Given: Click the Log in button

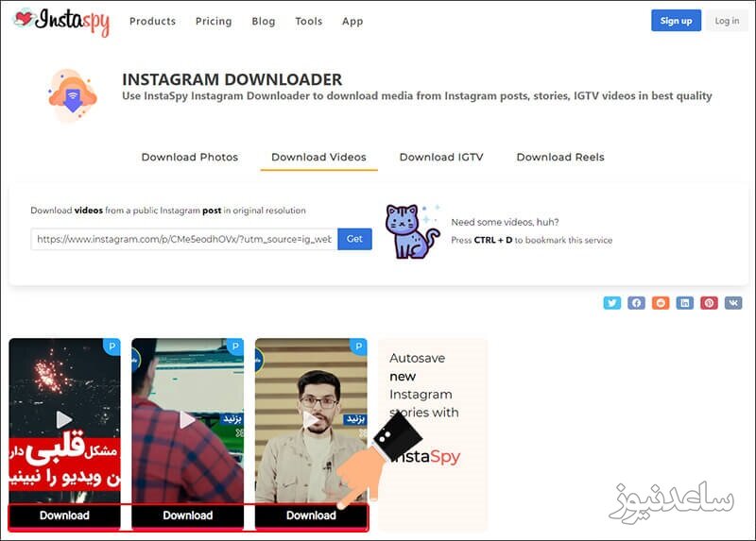Looking at the screenshot, I should (727, 21).
